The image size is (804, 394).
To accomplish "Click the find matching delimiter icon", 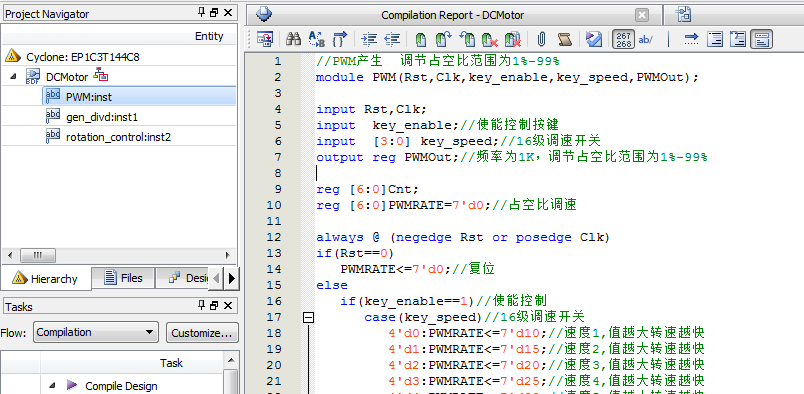I will 339,39.
